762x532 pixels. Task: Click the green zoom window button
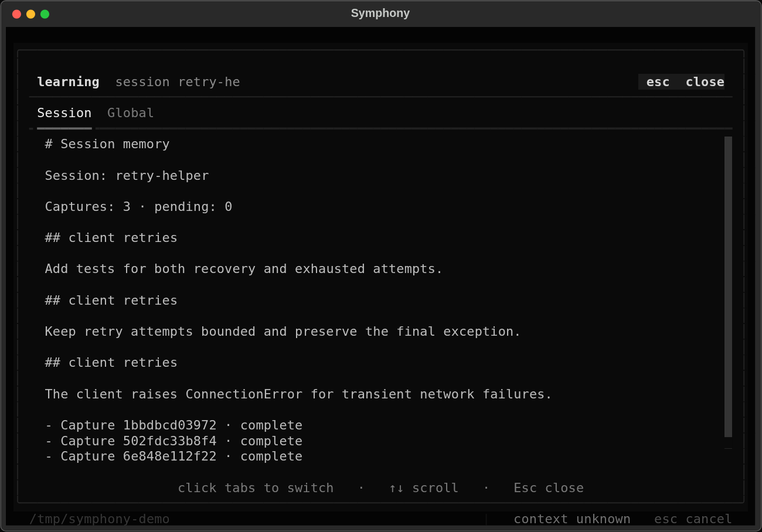(x=45, y=14)
